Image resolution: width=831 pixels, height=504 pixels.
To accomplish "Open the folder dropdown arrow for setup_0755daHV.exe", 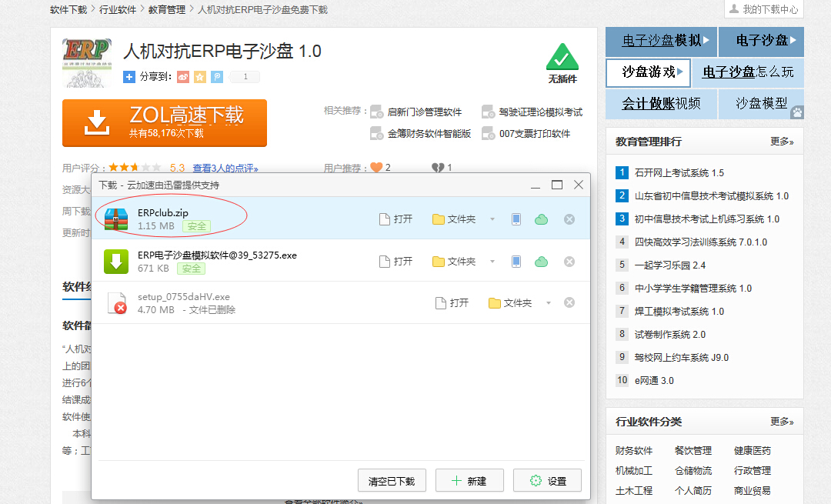I will [x=549, y=303].
